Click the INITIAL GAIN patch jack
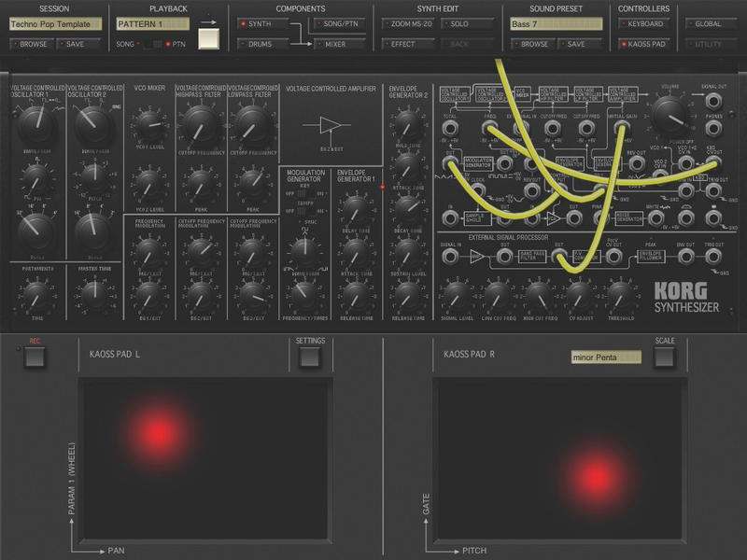The image size is (747, 560). pyautogui.click(x=621, y=128)
